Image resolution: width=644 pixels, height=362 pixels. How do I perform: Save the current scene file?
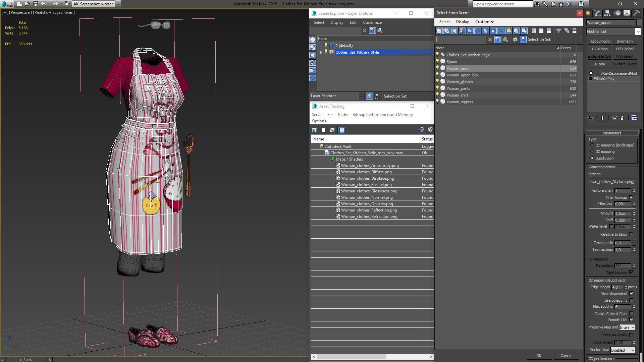35,4
